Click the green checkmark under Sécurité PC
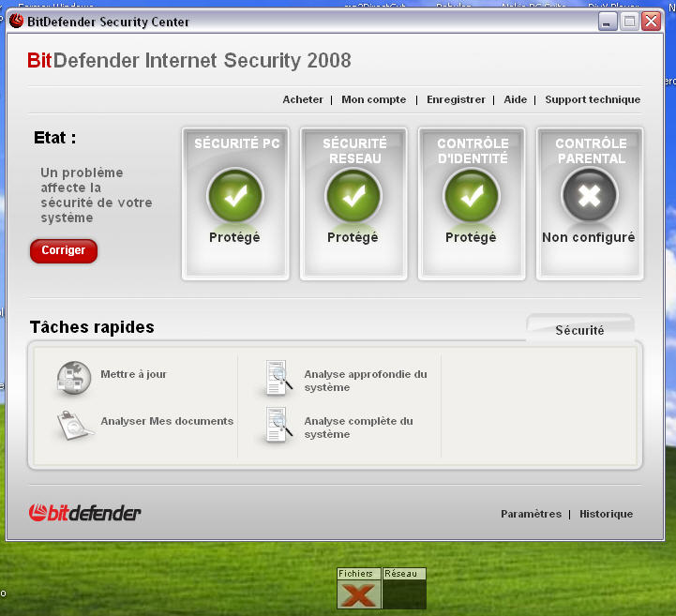 point(235,196)
